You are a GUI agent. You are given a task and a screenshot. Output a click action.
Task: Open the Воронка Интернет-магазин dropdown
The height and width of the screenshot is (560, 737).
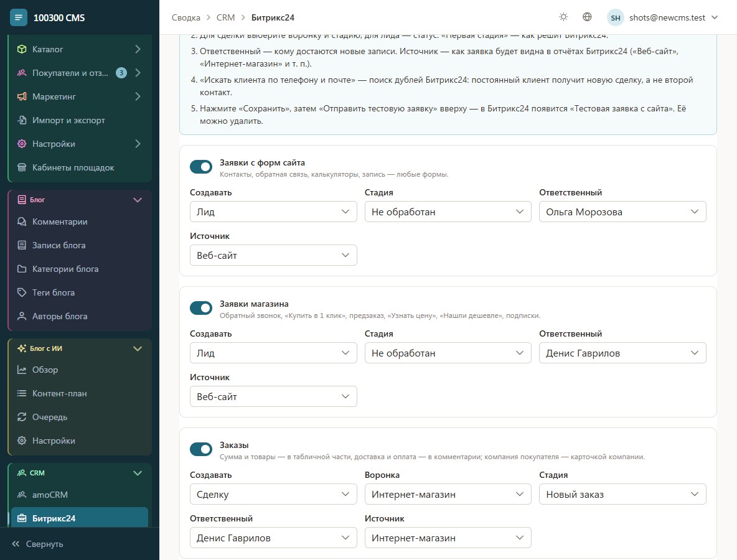[448, 494]
